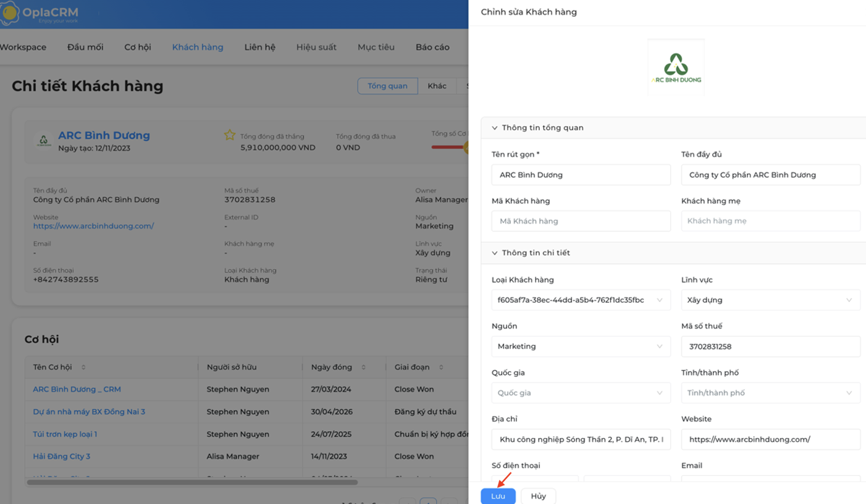The height and width of the screenshot is (504, 866).
Task: Click the Địa chỉ input field
Action: click(x=581, y=439)
